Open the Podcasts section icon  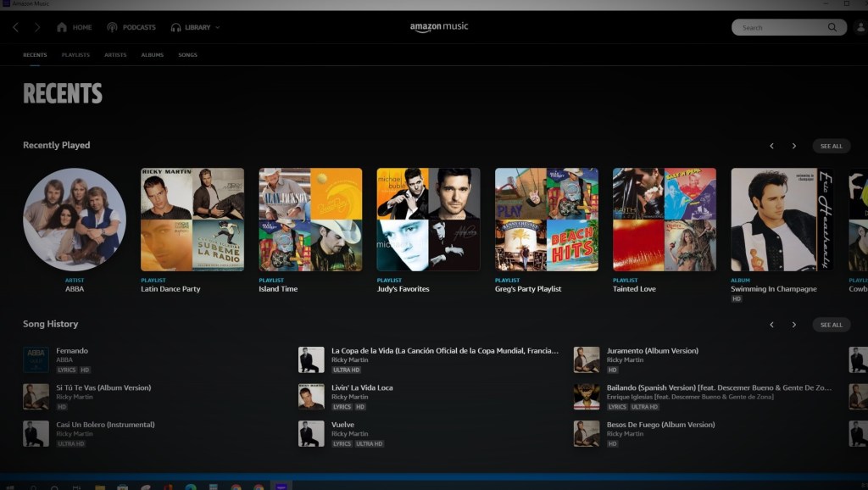coord(112,27)
